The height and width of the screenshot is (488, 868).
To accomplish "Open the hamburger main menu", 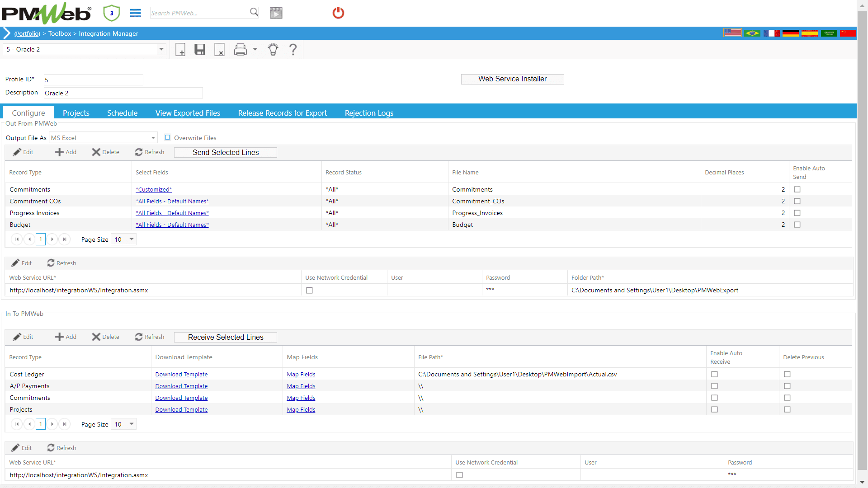I will click(135, 13).
